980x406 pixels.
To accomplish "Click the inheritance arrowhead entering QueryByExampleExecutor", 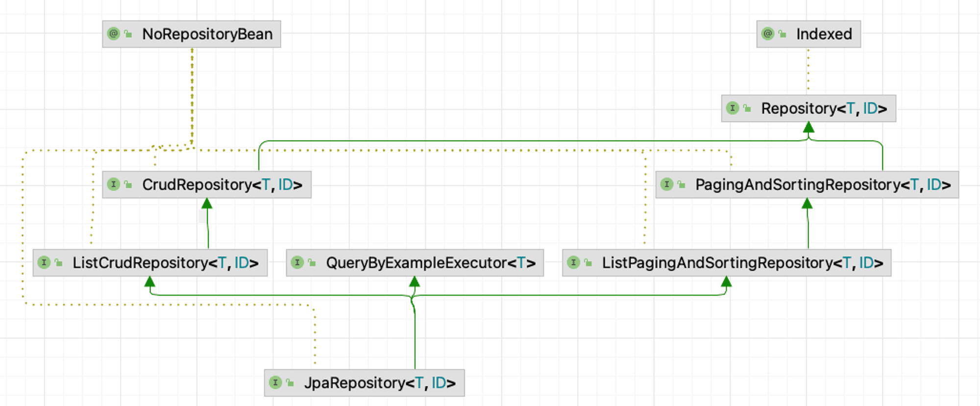I will pyautogui.click(x=415, y=282).
